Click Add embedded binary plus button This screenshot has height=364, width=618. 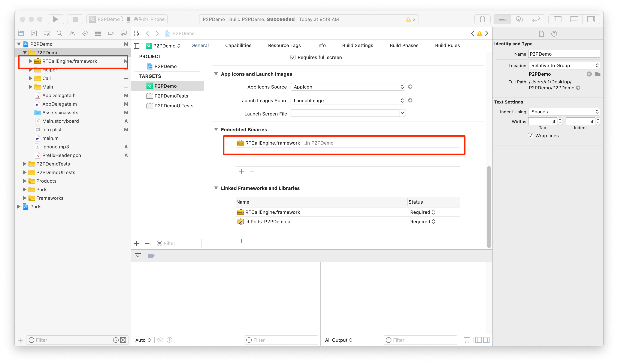tap(241, 172)
